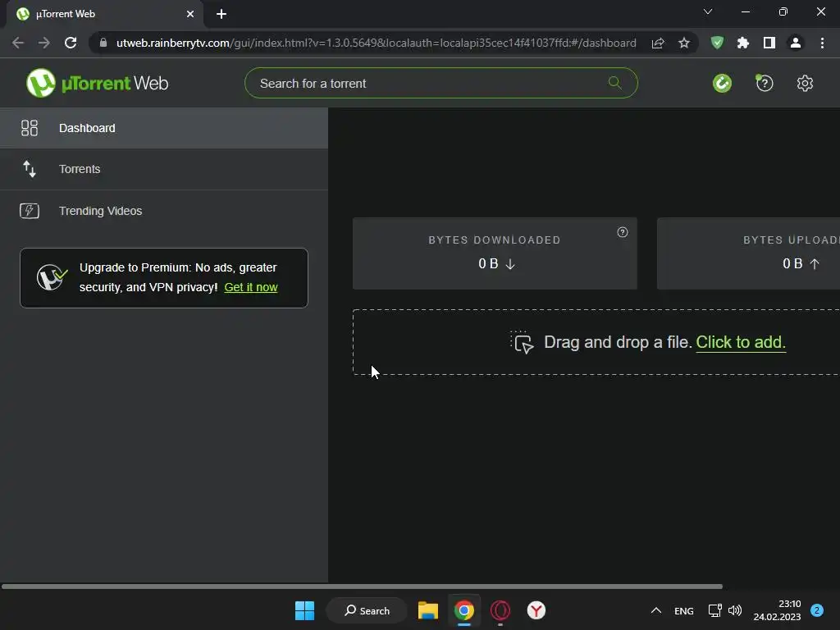
Task: Go back with the browser back arrow
Action: 18,43
